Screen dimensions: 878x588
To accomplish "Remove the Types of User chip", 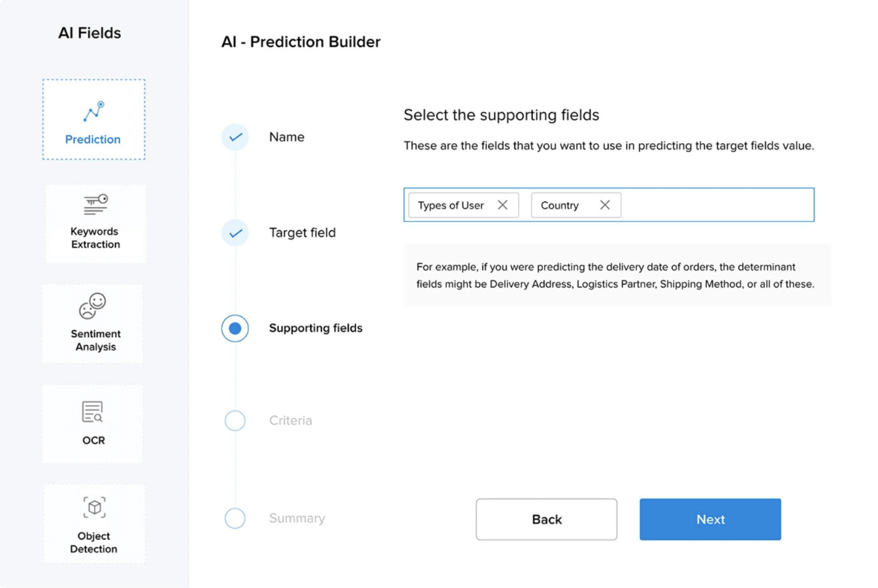I will tap(503, 205).
